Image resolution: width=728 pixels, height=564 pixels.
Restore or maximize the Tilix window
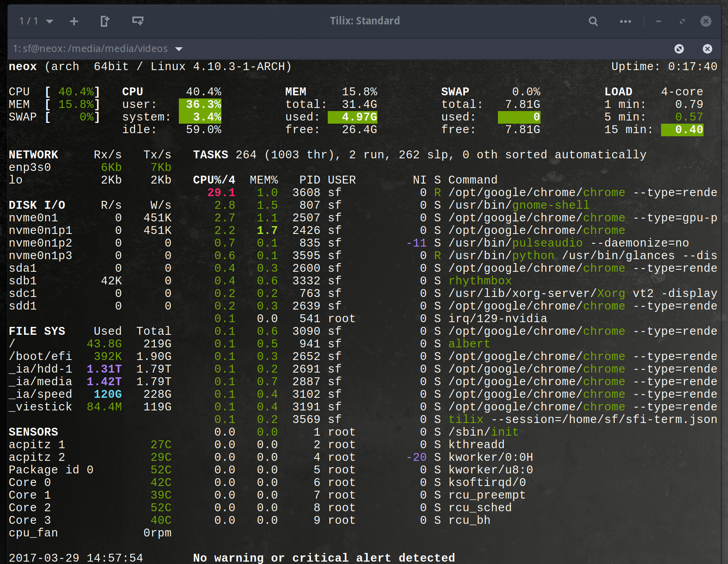pyautogui.click(x=682, y=21)
